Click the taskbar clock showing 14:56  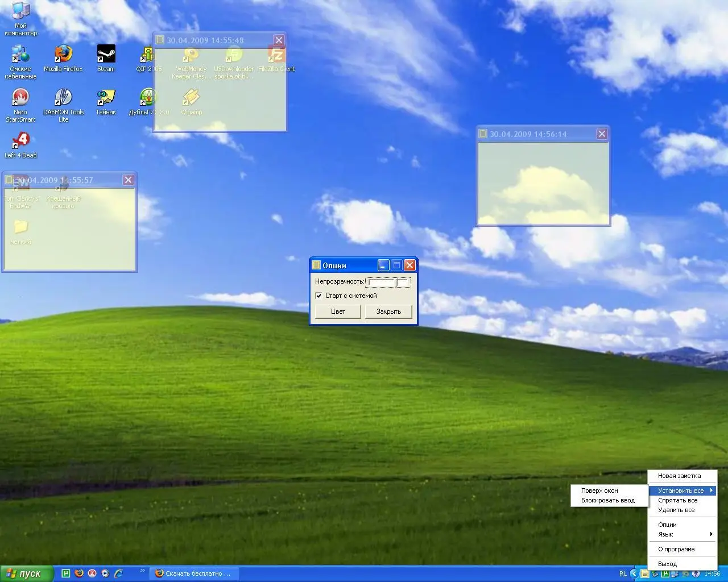[712, 574]
